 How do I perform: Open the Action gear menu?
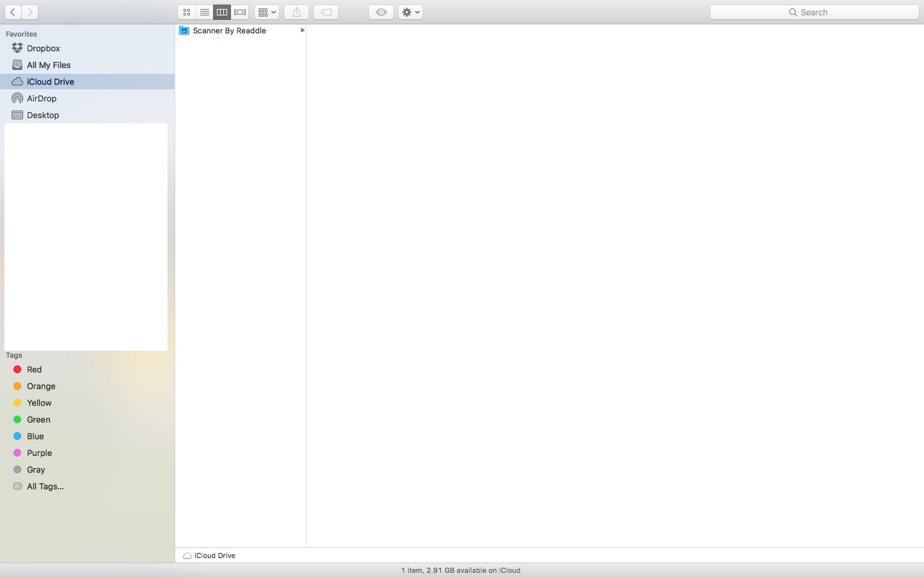[411, 12]
